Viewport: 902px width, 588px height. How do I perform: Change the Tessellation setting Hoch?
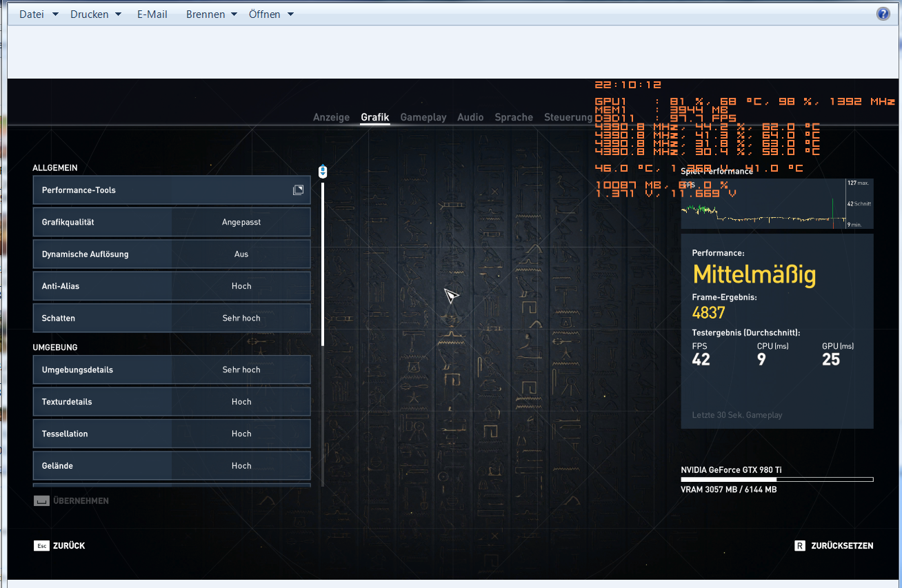241,434
